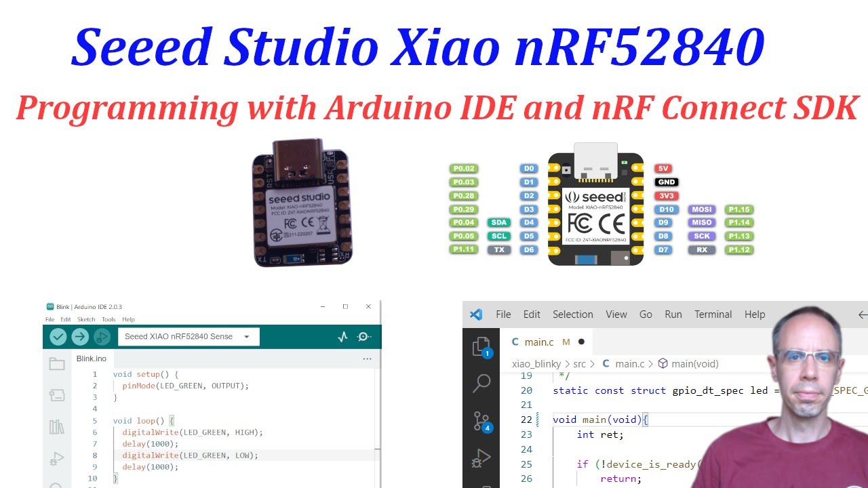Screen dimensions: 868x488
Task: Open Library Manager books icon in Arduino sidebar
Action: (x=57, y=426)
